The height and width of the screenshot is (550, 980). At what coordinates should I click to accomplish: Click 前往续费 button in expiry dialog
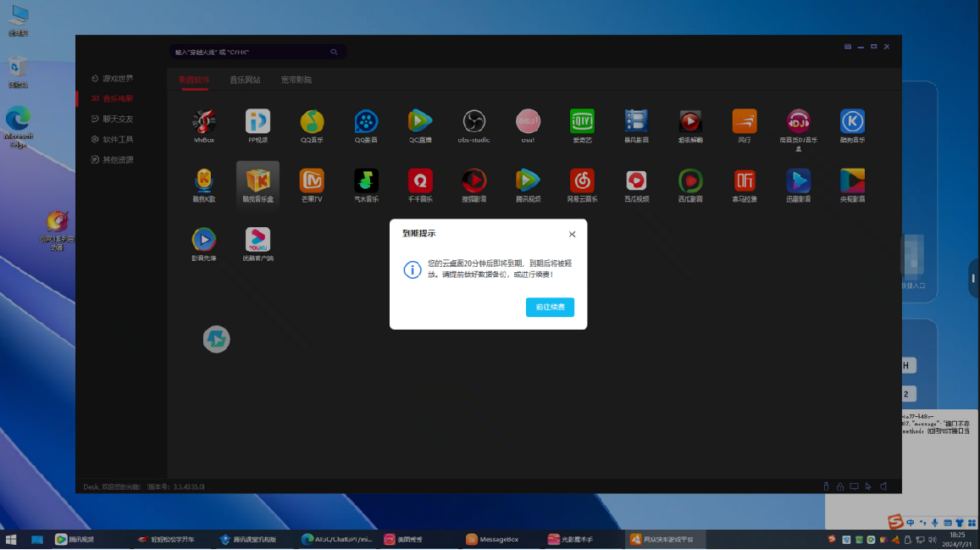[550, 307]
